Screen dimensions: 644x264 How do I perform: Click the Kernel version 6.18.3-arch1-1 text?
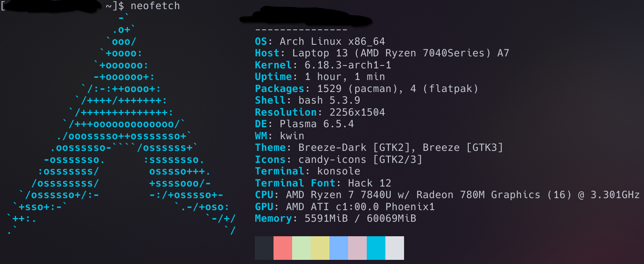[342, 65]
